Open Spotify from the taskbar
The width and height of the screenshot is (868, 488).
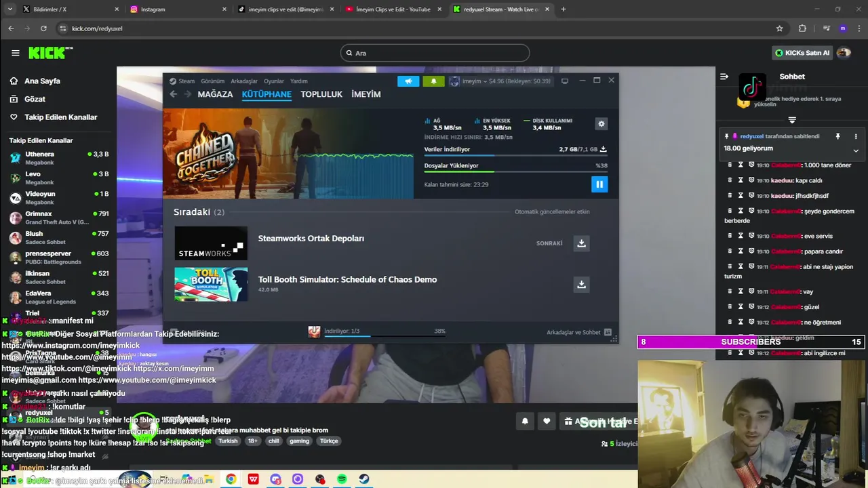pos(342,479)
